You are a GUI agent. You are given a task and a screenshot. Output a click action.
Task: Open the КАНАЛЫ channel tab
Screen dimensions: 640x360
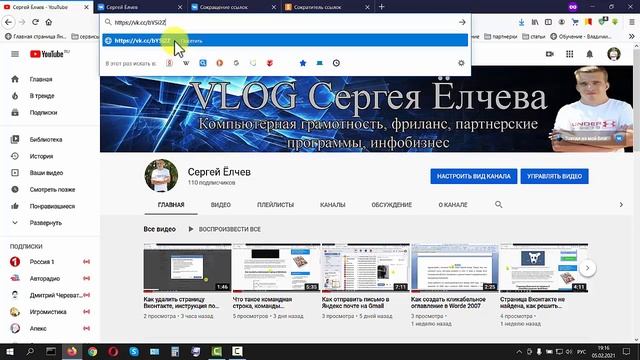tap(333, 204)
